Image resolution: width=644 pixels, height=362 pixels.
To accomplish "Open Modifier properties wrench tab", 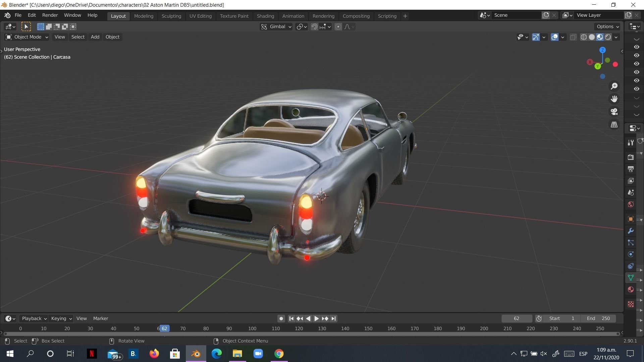I will point(631,231).
